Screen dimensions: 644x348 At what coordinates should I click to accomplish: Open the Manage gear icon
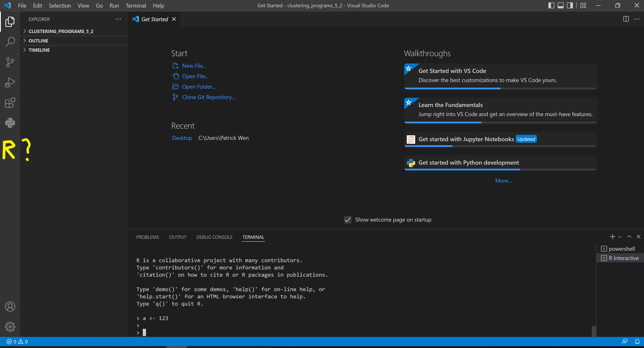(x=10, y=326)
